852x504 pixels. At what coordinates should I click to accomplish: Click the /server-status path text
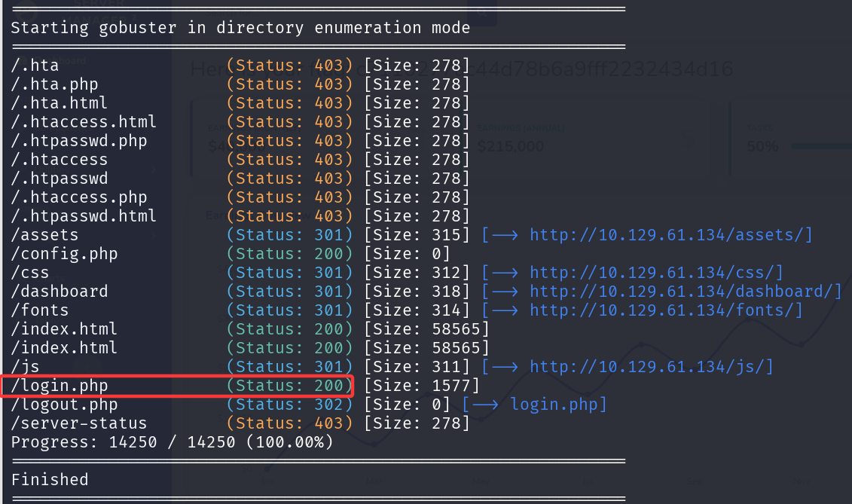point(79,423)
